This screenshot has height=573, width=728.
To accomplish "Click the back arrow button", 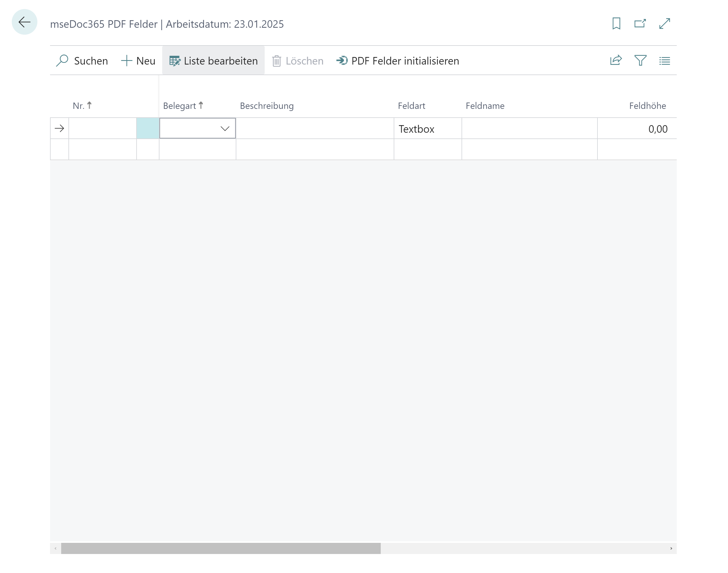I will tap(24, 22).
